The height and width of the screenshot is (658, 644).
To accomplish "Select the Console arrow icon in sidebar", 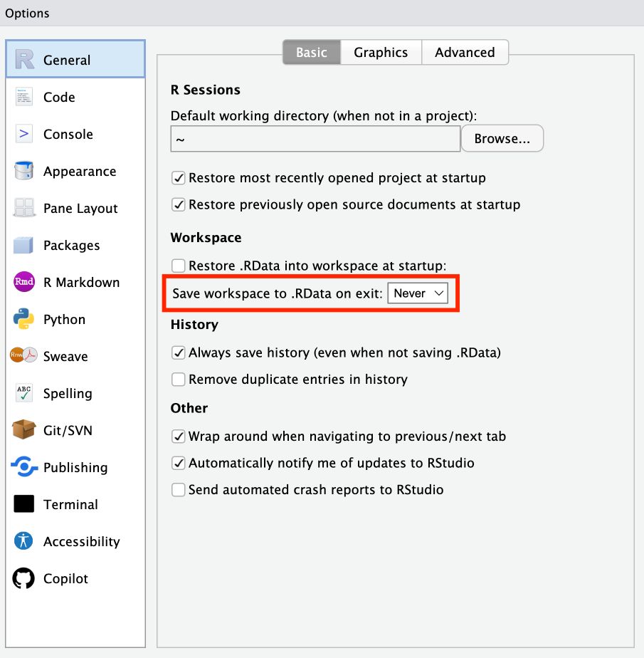I will tap(24, 135).
